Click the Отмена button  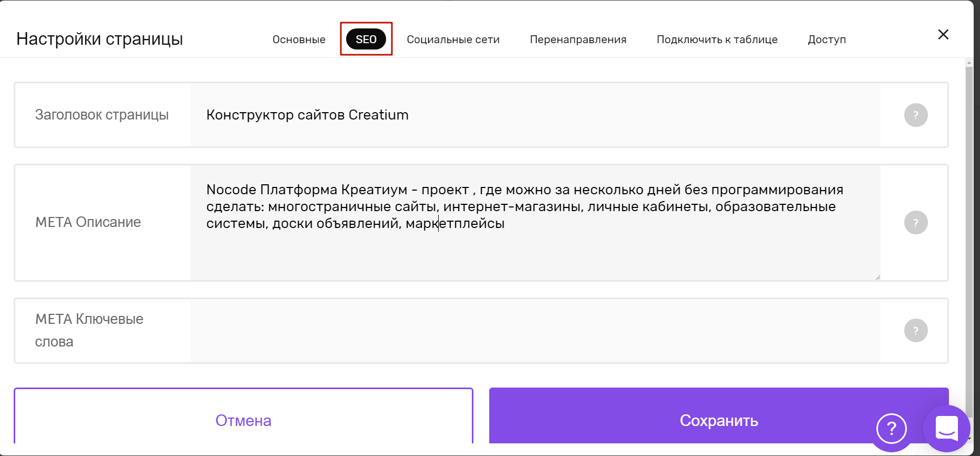[x=244, y=416]
